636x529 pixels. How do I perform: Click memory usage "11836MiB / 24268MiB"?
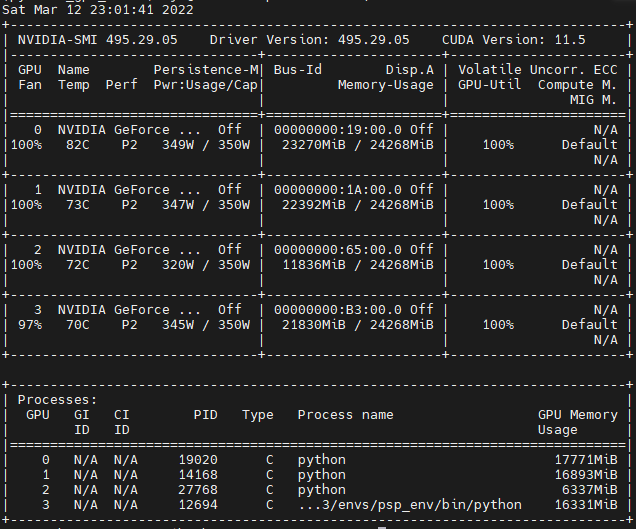pos(358,265)
